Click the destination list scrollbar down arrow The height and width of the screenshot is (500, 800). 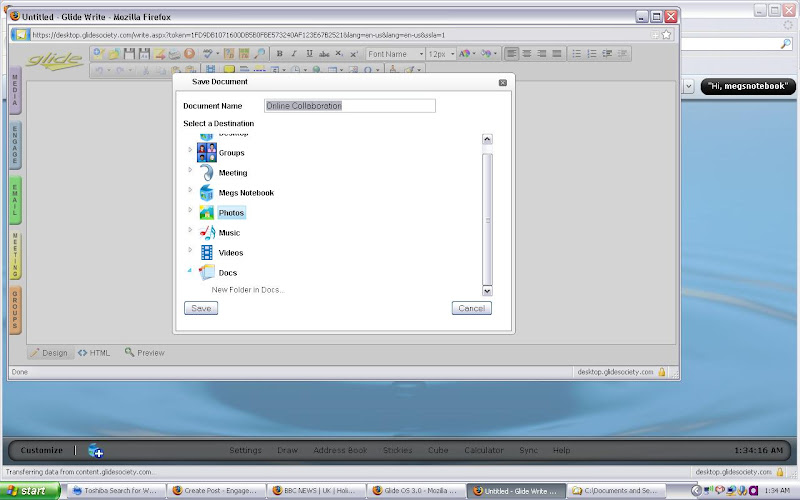point(487,290)
